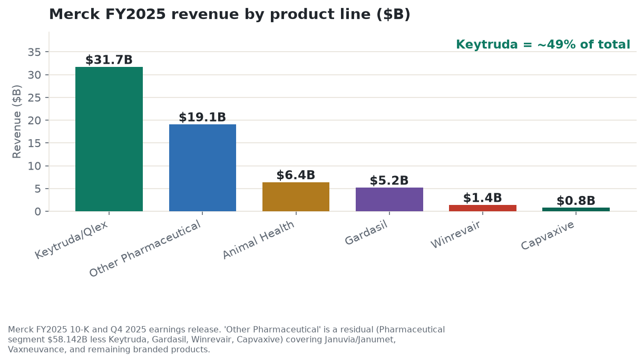Click the dark green Capvaxive bar

coord(576,209)
